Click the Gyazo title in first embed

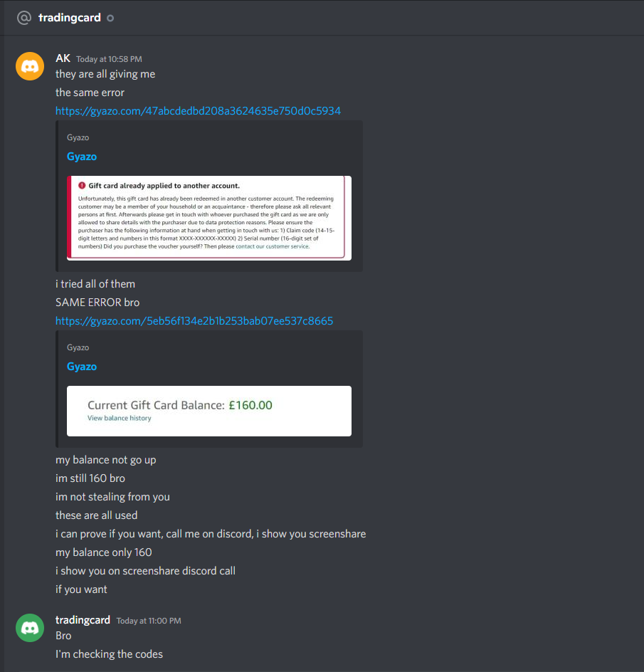(x=82, y=157)
